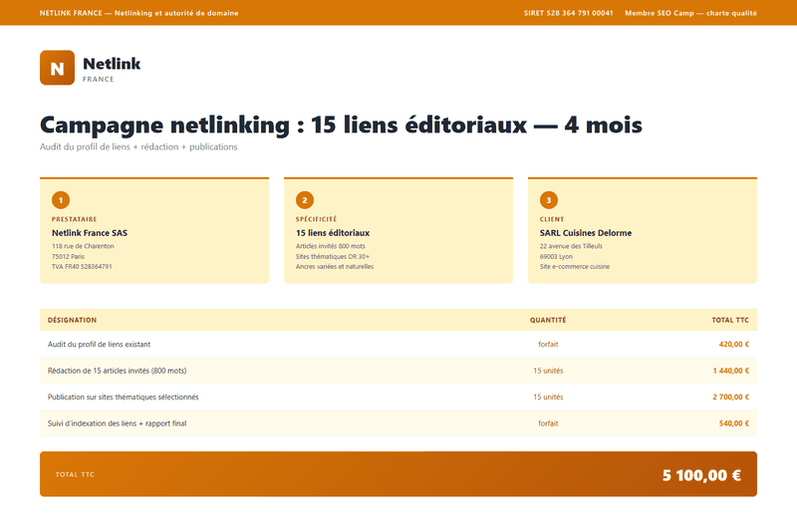Screen dimensions: 797x532
Task: Click the 5 100,00 € grand total
Action: pyautogui.click(x=701, y=475)
